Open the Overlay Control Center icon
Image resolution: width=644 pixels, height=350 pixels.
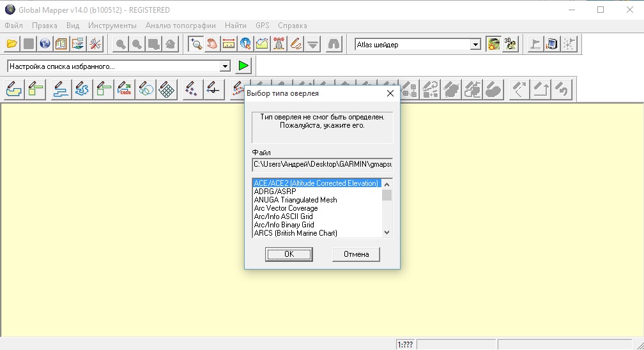pyautogui.click(x=61, y=44)
